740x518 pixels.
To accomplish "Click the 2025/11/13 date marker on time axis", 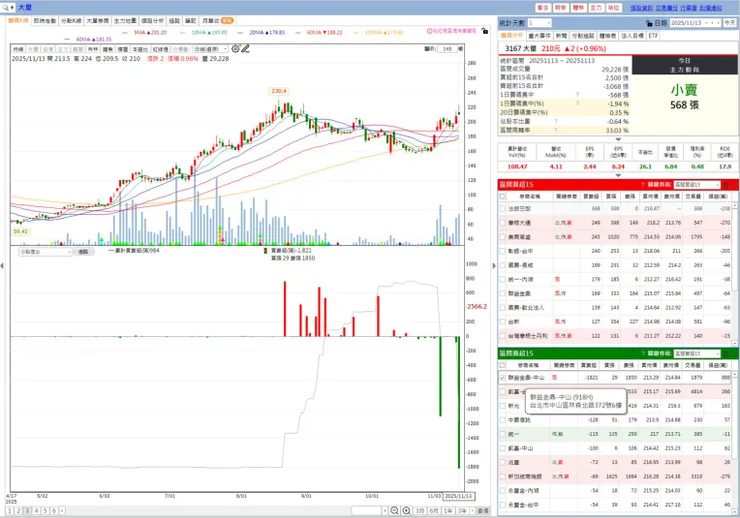I will (x=459, y=496).
